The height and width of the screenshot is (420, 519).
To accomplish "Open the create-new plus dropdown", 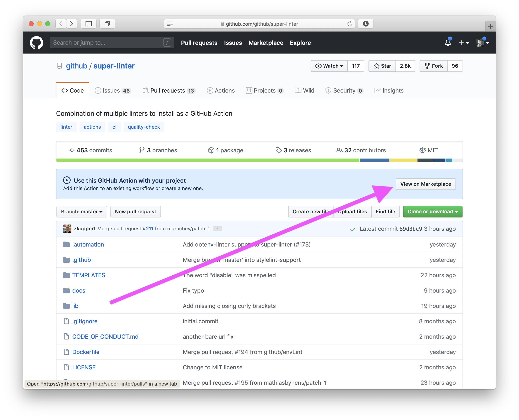I will coord(464,43).
